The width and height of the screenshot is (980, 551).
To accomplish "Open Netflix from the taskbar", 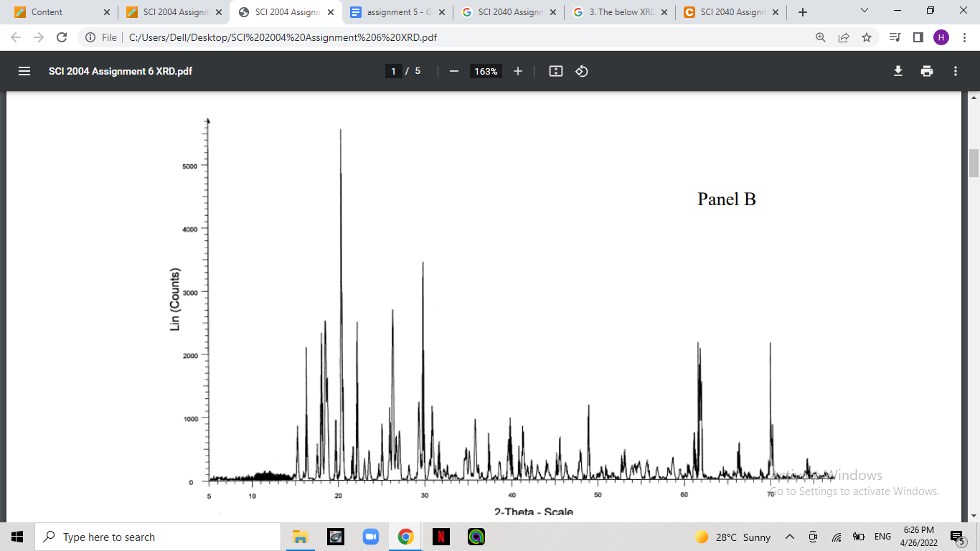I will (x=441, y=537).
